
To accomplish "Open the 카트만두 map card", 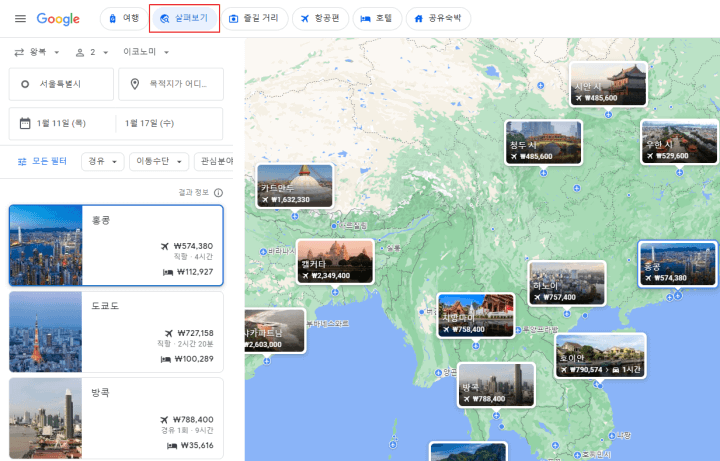I will 295,186.
